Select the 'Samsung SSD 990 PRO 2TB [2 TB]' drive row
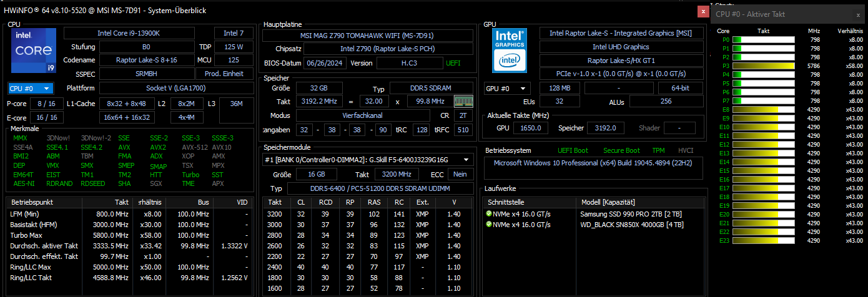The image size is (868, 297). click(594, 213)
